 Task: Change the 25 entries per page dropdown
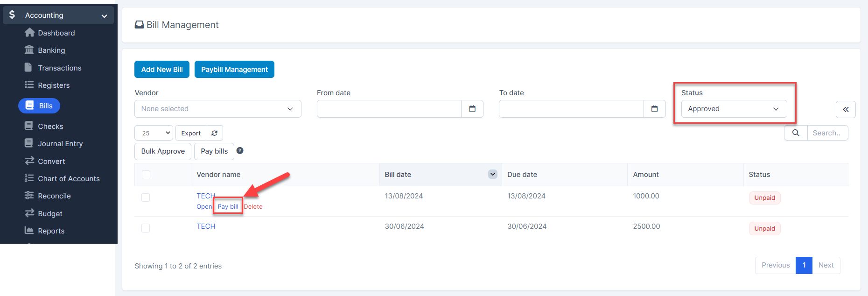[x=154, y=133]
